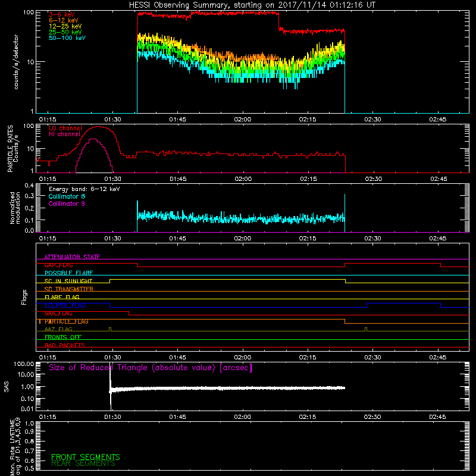Click the 02:15 time label under the particle rates panel
This screenshot has height=476, width=476.
pyautogui.click(x=308, y=179)
